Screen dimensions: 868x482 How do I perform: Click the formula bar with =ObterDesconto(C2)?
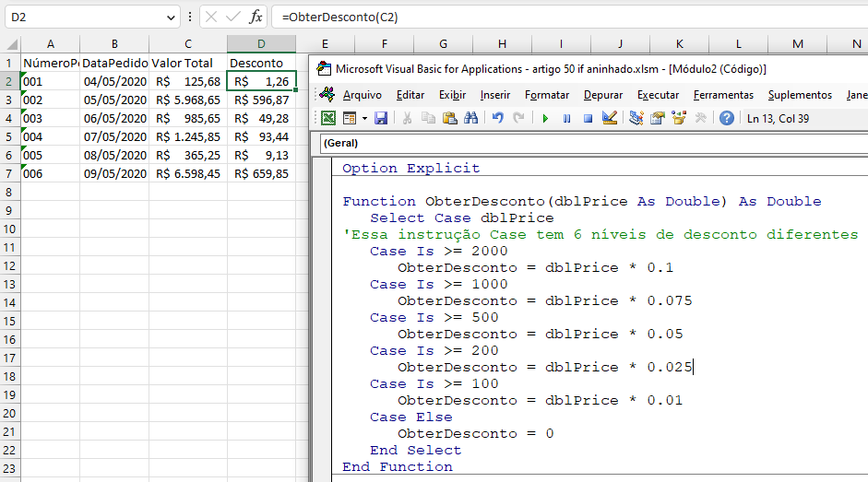click(x=570, y=18)
